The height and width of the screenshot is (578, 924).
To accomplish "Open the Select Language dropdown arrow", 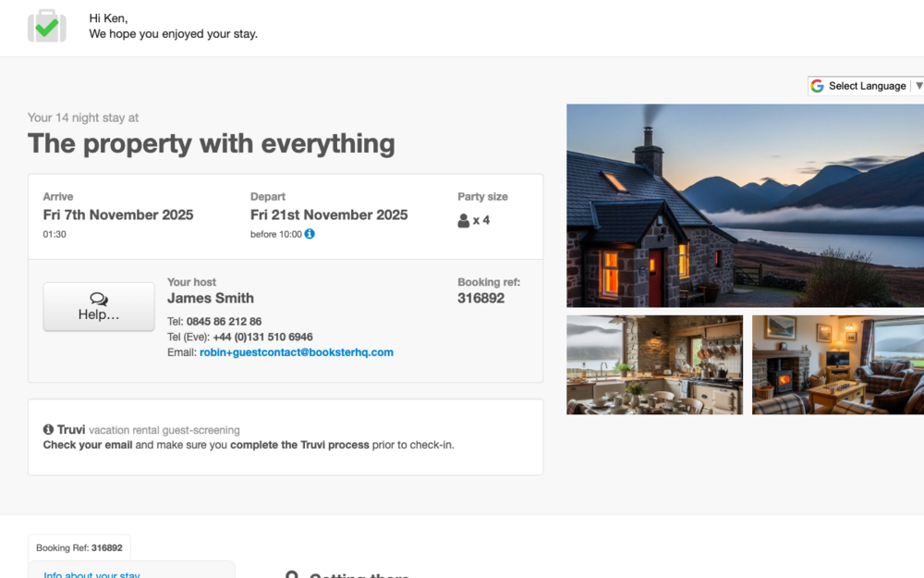I will 918,86.
